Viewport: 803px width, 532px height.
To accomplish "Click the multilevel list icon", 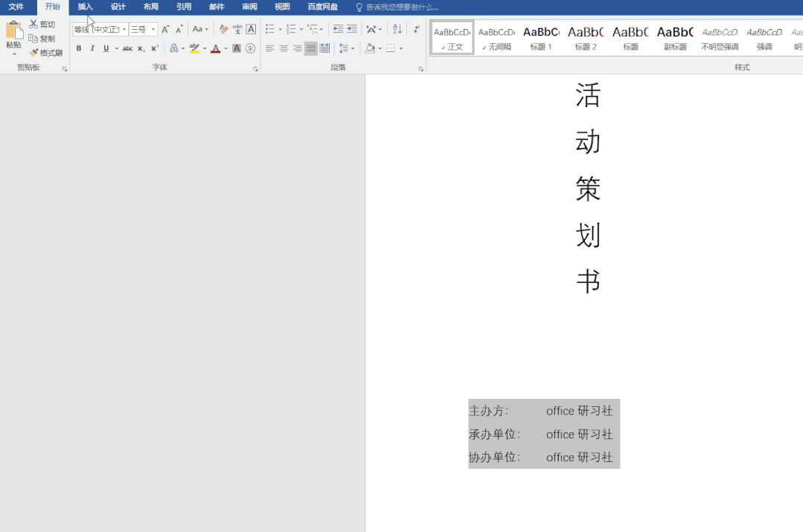I will click(x=312, y=29).
